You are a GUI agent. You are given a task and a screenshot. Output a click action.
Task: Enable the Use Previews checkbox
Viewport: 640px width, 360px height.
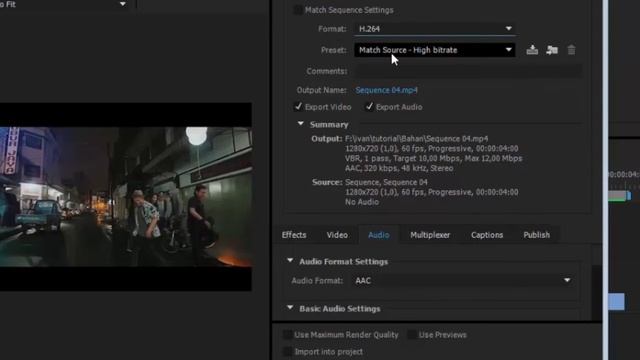(x=412, y=335)
